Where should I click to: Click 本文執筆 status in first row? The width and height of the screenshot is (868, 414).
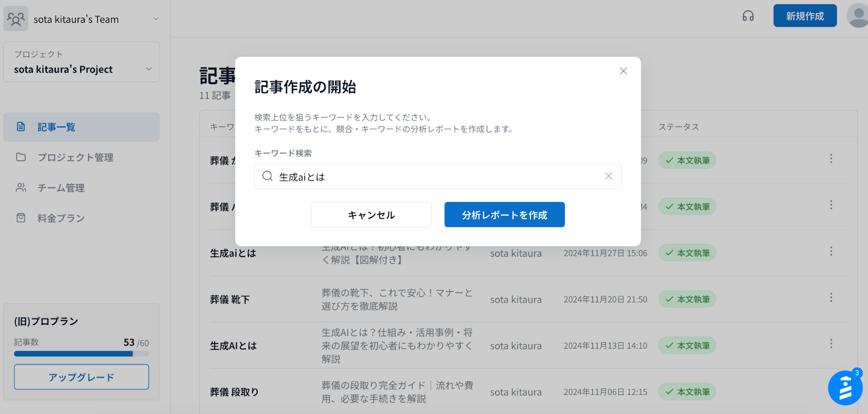(687, 161)
